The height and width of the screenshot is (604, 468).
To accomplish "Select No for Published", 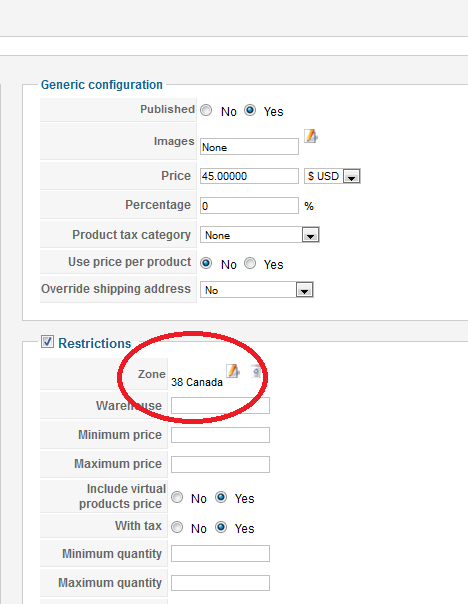I will point(206,111).
